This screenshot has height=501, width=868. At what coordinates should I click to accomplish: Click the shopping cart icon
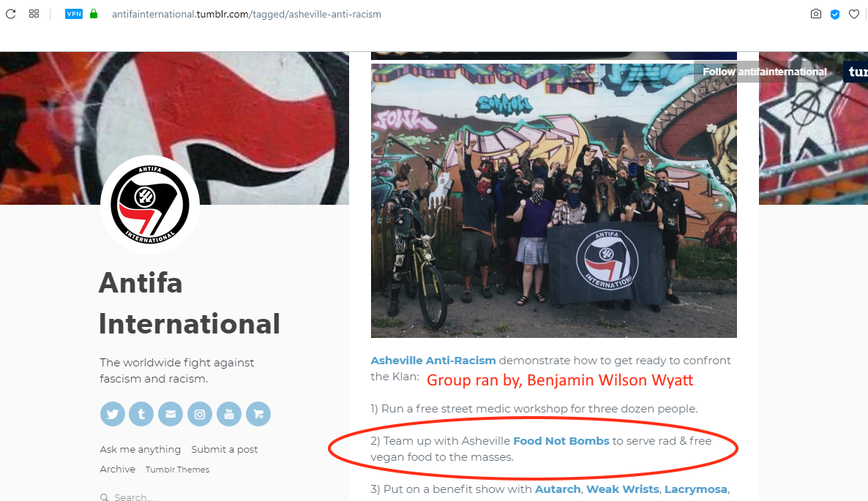click(258, 414)
